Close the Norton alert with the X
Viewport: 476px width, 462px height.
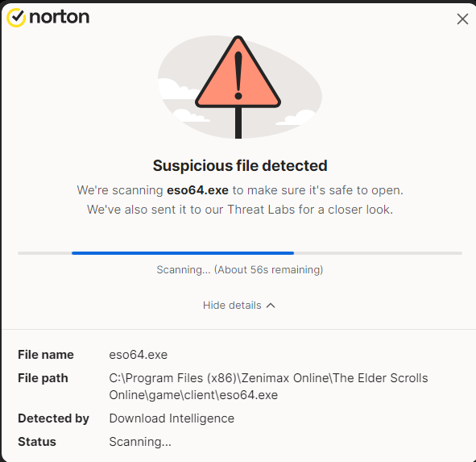(462, 19)
